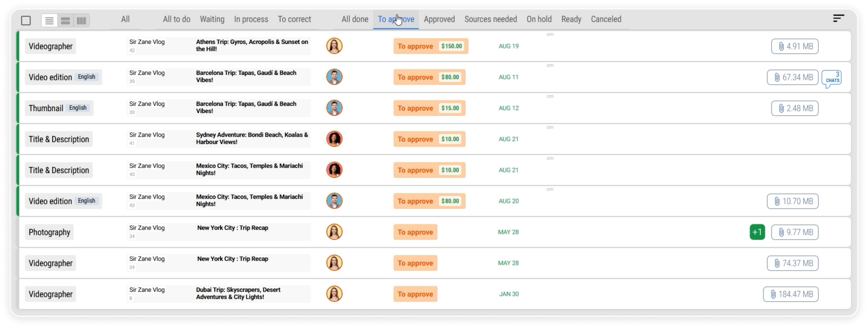
Task: Click assignee avatar on Sydney Adventure row
Action: (334, 139)
